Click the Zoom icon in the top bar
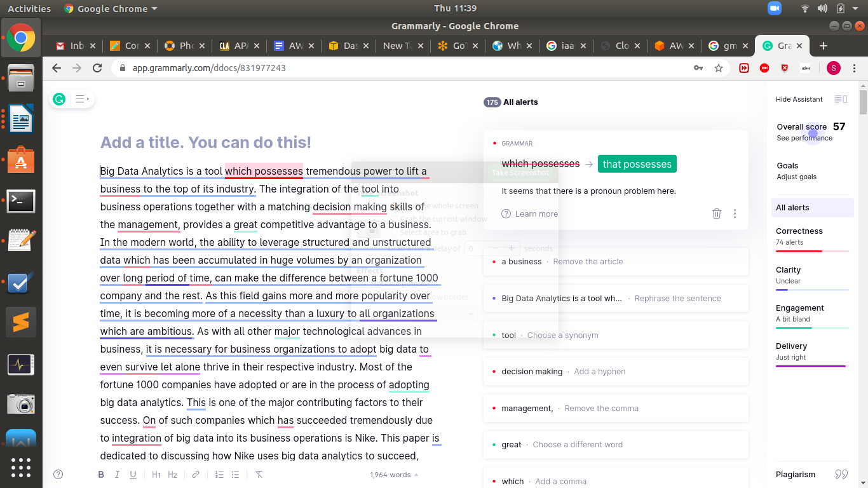Screen dimensions: 868x488 [775, 8]
